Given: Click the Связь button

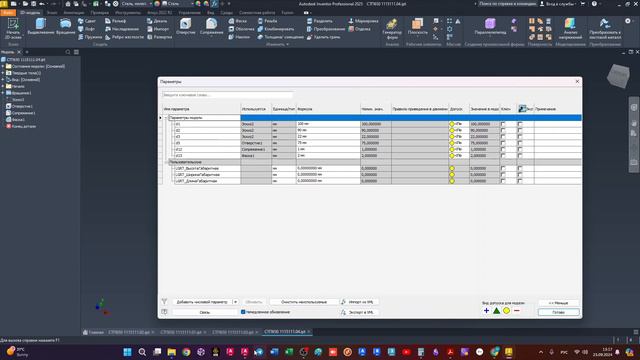Looking at the screenshot, I should pyautogui.click(x=204, y=312).
